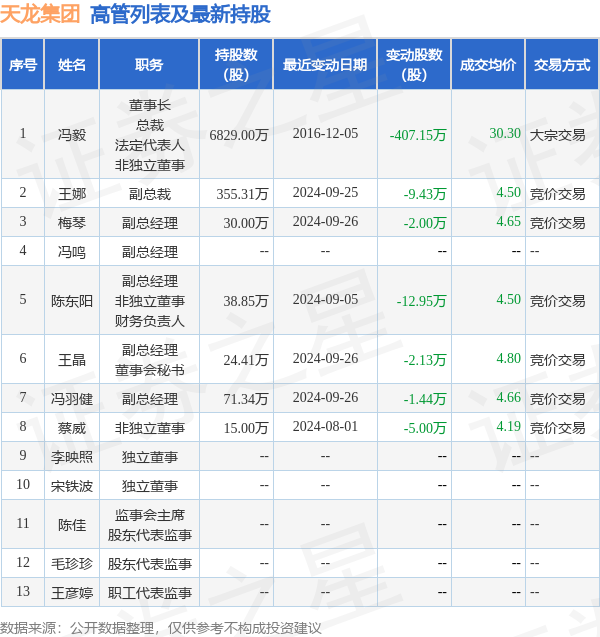
Task: Click the change value -12.95万
Action: coord(422,301)
